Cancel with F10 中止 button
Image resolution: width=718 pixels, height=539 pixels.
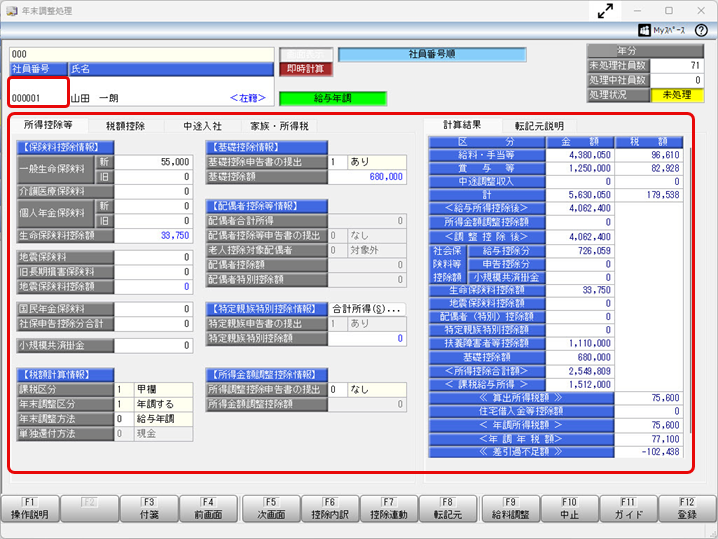point(570,509)
